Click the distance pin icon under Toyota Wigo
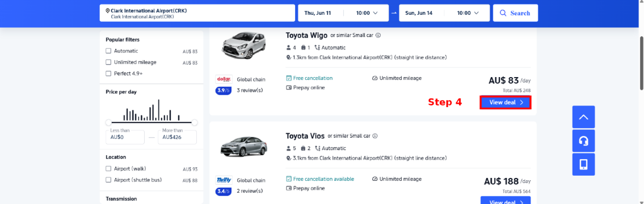This screenshot has width=644, height=204. 289,57
